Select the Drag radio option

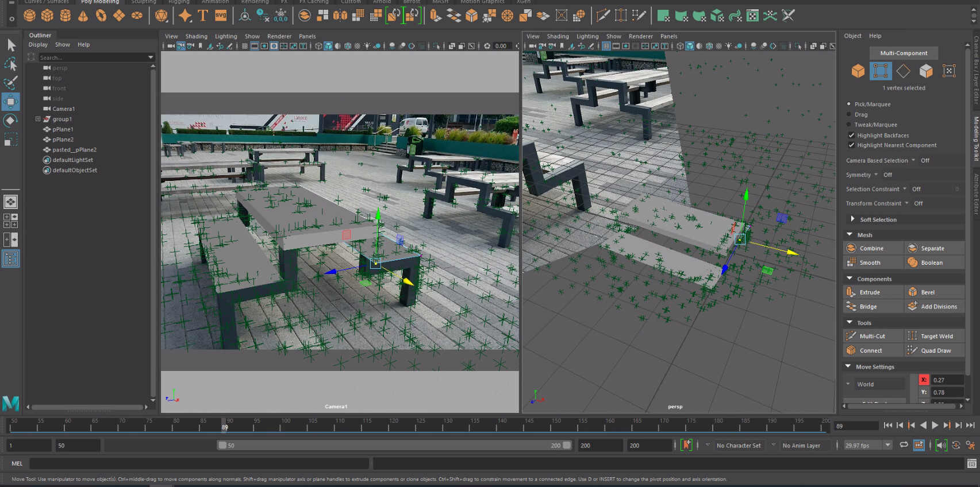pos(849,114)
